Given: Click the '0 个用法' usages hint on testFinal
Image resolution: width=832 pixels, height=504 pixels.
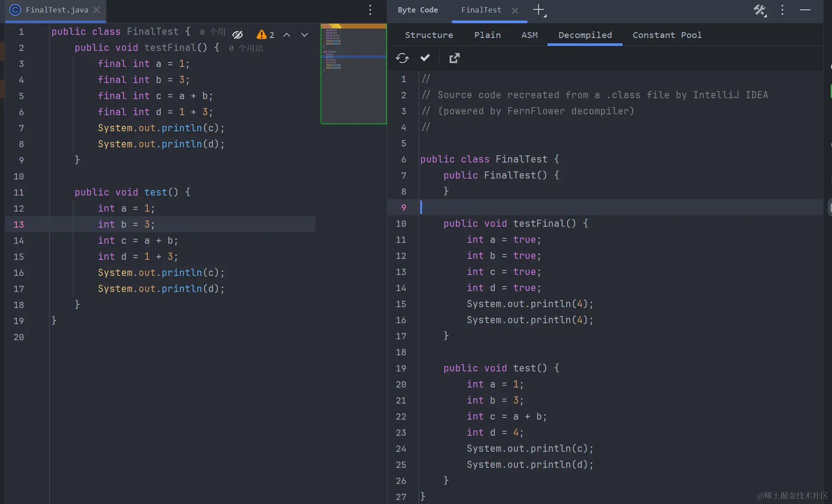Looking at the screenshot, I should [246, 48].
